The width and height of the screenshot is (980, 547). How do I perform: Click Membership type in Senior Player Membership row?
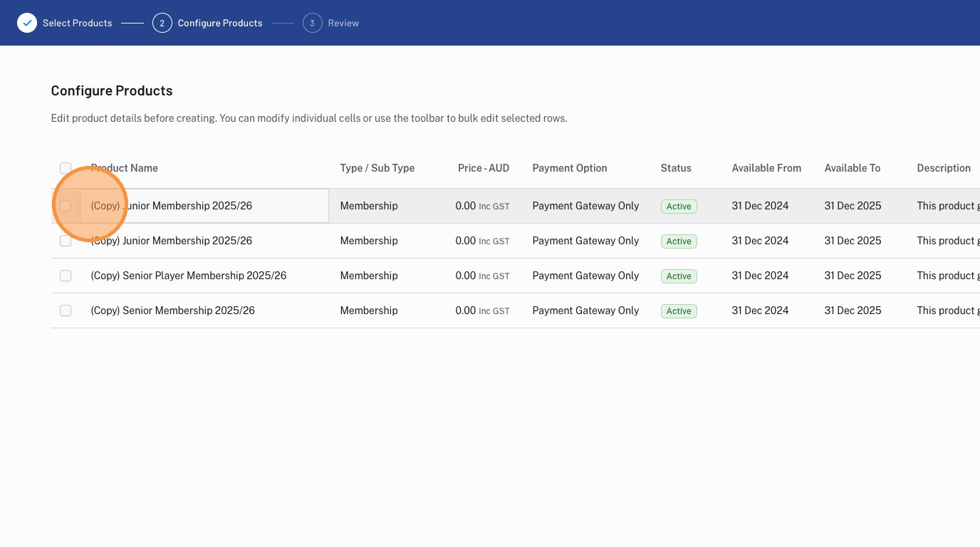point(369,276)
